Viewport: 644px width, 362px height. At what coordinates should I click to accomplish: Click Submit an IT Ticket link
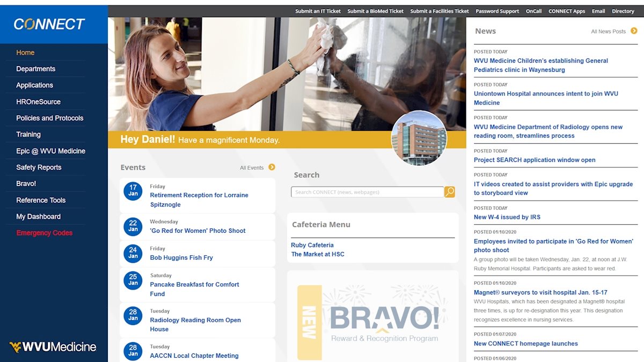(318, 11)
